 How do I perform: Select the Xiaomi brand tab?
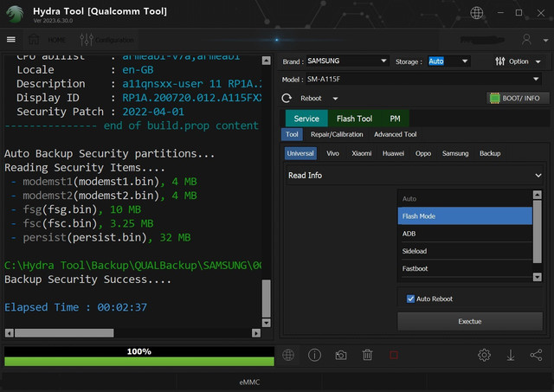point(362,153)
